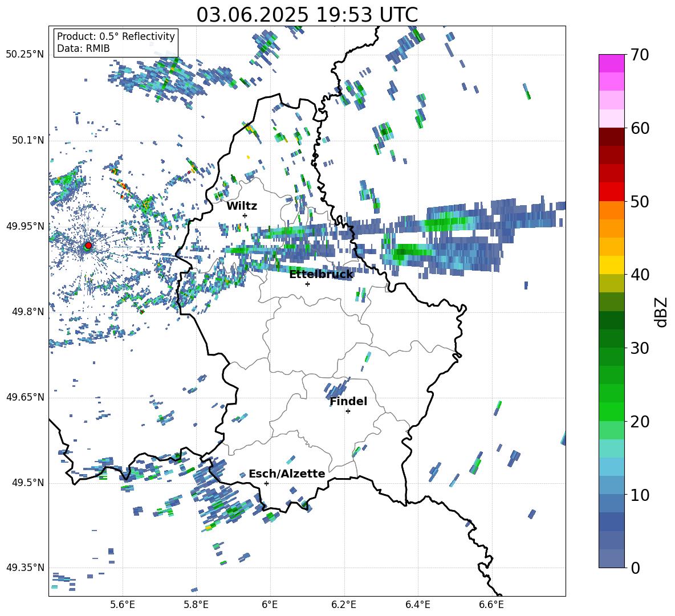The image size is (675, 616).
Task: Click the yellow 40 dBZ colorbar segment
Action: 611,265
